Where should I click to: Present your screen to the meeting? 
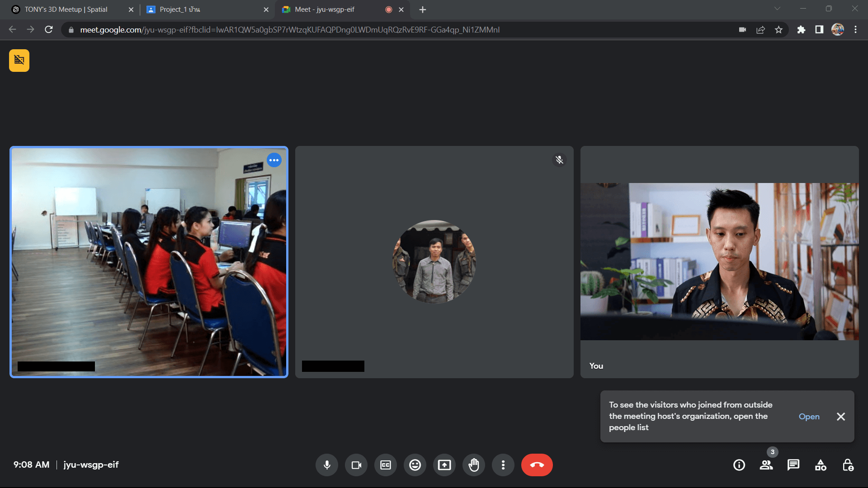pyautogui.click(x=444, y=465)
